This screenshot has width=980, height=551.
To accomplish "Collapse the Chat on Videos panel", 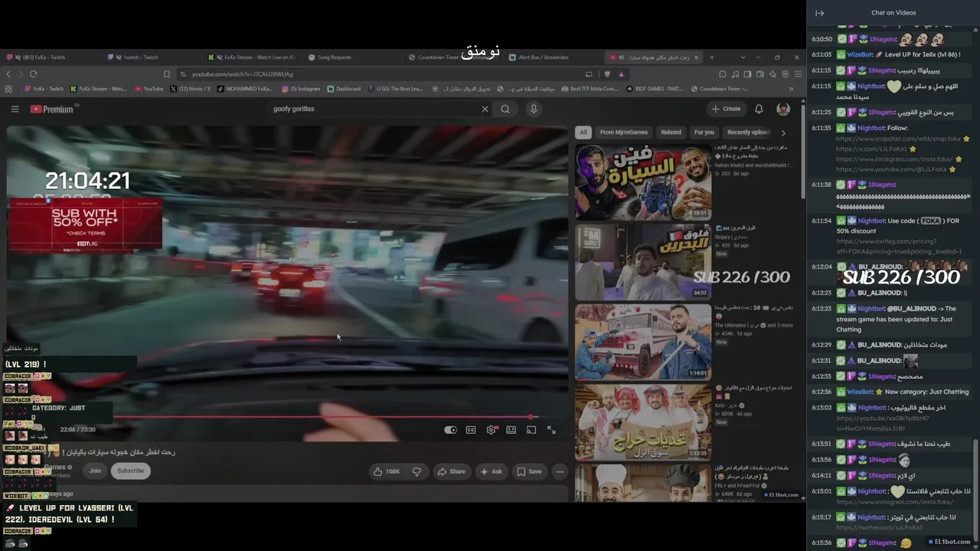I will pos(819,13).
